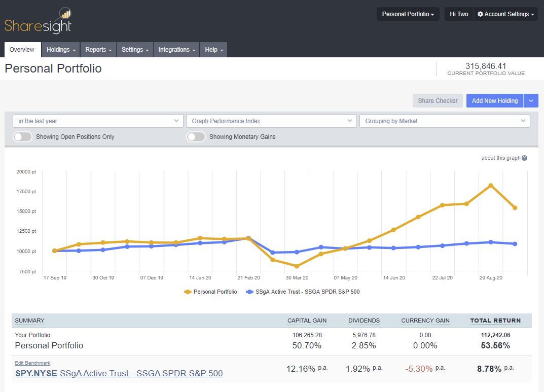
Task: Click the Hi Two user button
Action: (459, 14)
